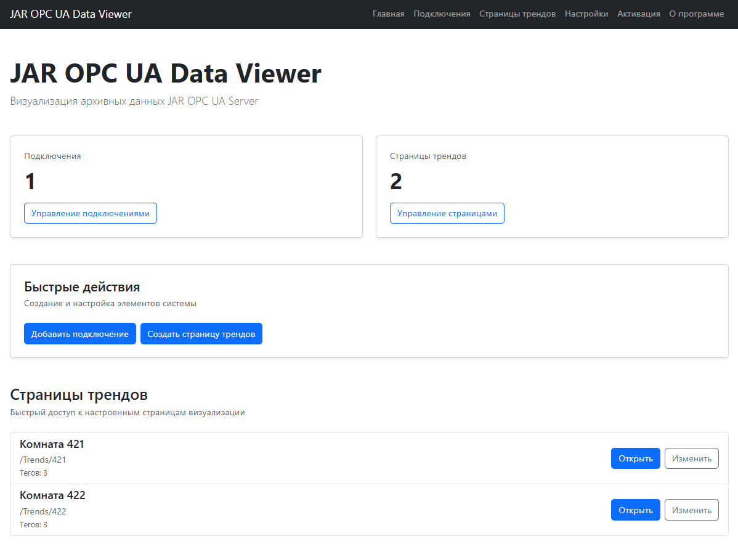Image resolution: width=738 pixels, height=560 pixels.
Task: Edit the Комната 422 trend page
Action: pos(691,510)
